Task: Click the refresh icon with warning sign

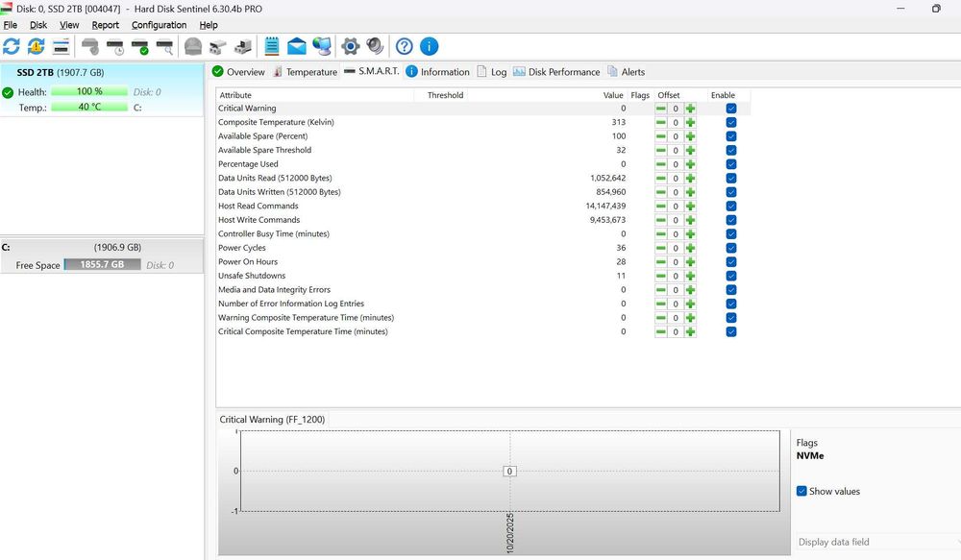Action: pyautogui.click(x=37, y=46)
